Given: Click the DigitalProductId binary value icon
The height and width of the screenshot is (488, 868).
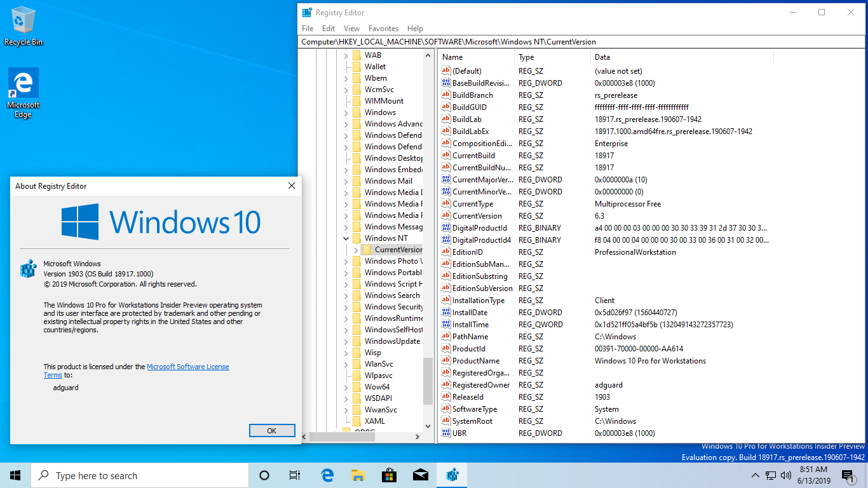Looking at the screenshot, I should [446, 228].
